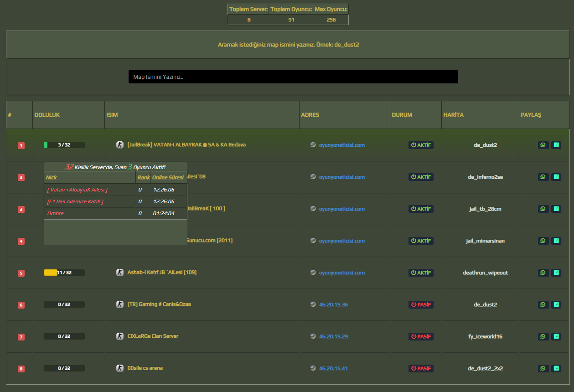This screenshot has height=392, width=574.
Task: Open [TR] Gaming # Canis&Ozaa server
Action: 159,304
